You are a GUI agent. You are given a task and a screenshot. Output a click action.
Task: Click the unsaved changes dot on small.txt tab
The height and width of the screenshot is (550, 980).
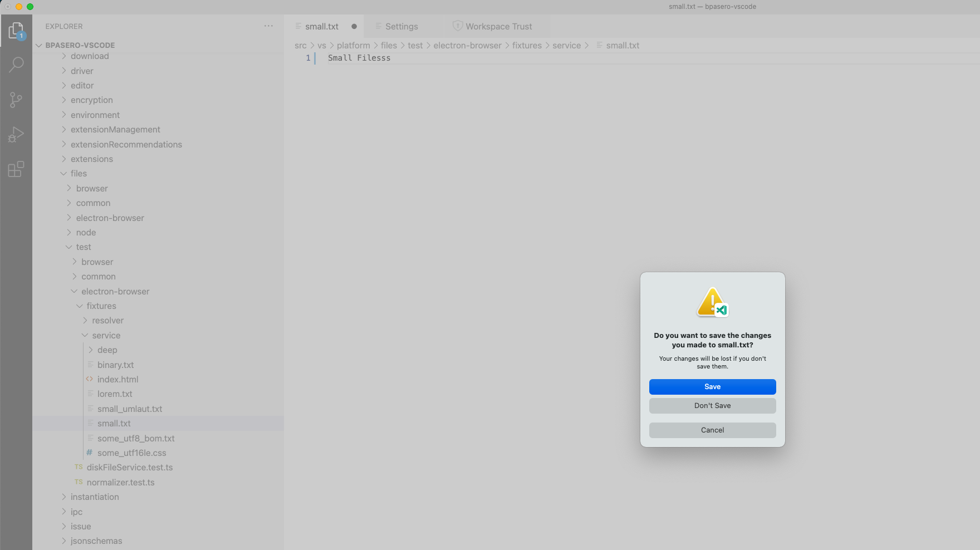(354, 26)
